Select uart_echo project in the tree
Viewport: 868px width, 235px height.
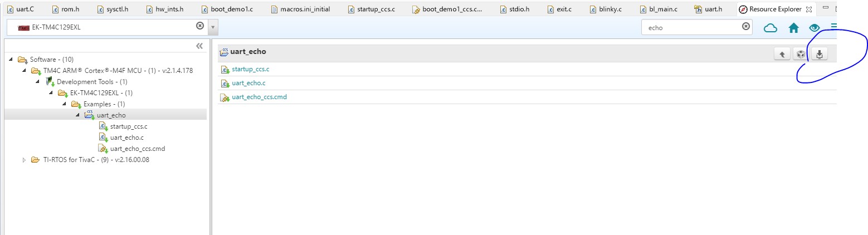pyautogui.click(x=111, y=115)
